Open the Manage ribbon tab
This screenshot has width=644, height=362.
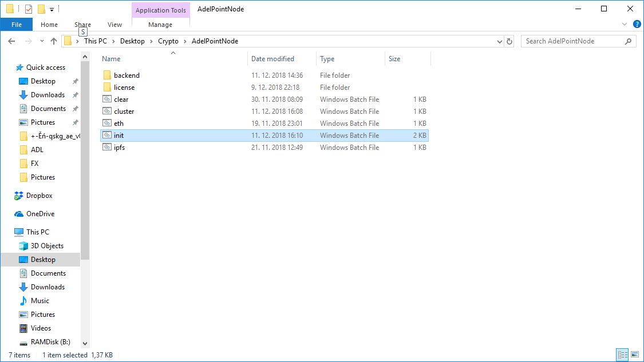pyautogui.click(x=160, y=25)
